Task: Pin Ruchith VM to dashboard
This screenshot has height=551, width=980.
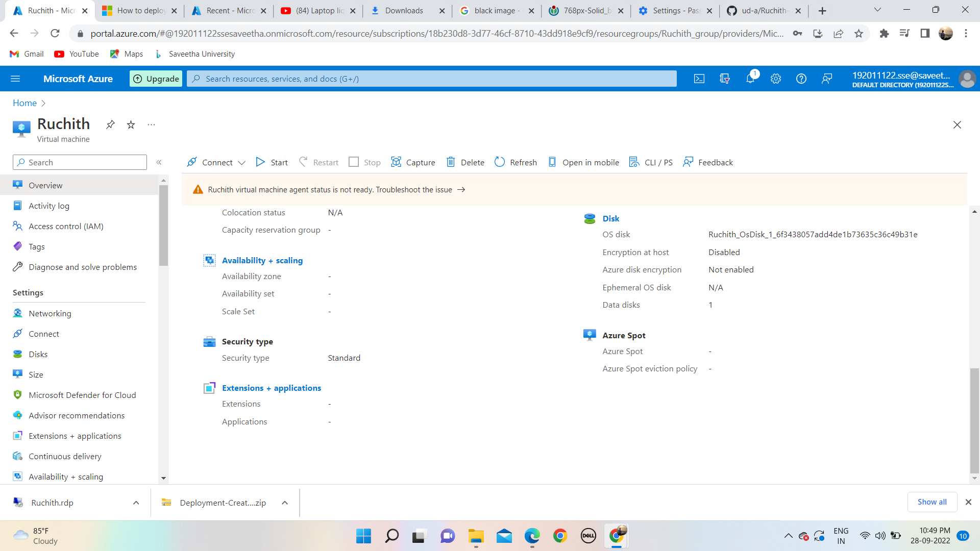Action: pyautogui.click(x=110, y=124)
